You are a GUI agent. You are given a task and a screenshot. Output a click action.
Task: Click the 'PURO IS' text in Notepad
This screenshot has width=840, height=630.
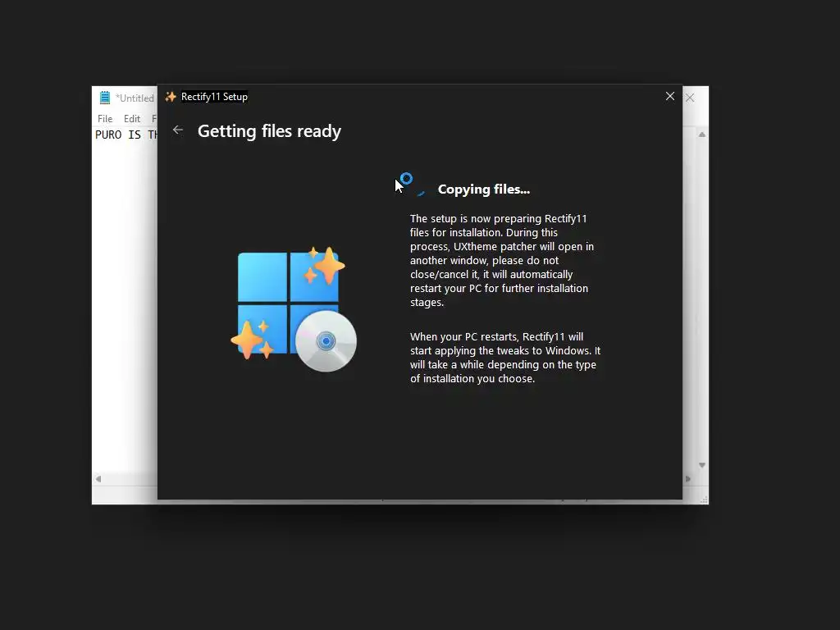118,135
